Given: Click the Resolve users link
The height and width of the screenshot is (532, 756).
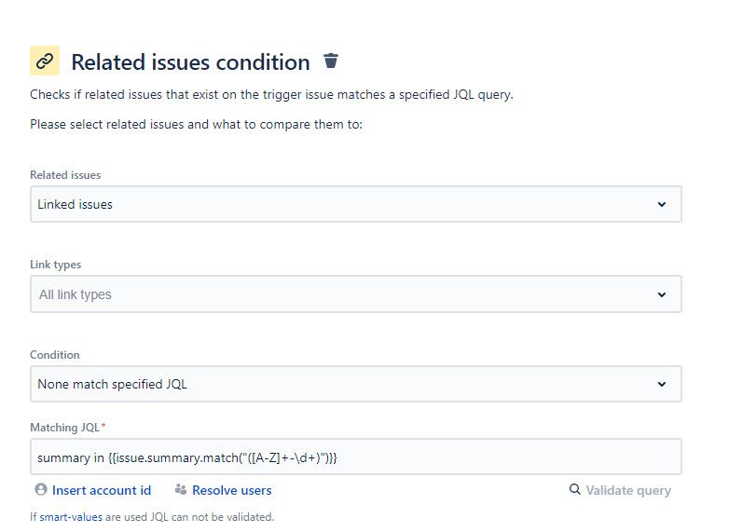Looking at the screenshot, I should [x=232, y=490].
